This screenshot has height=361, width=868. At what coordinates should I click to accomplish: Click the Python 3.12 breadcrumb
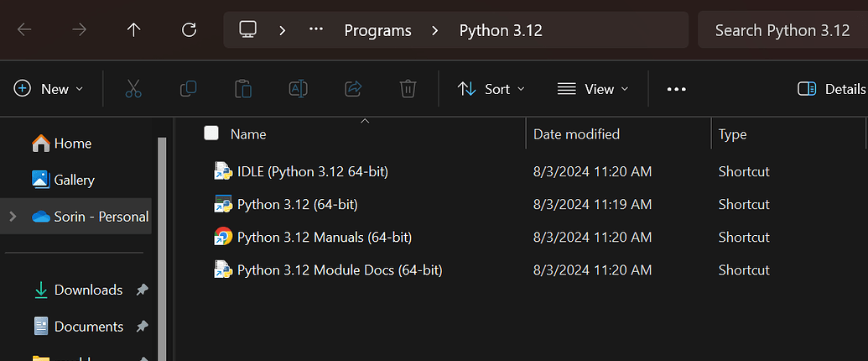pos(501,30)
